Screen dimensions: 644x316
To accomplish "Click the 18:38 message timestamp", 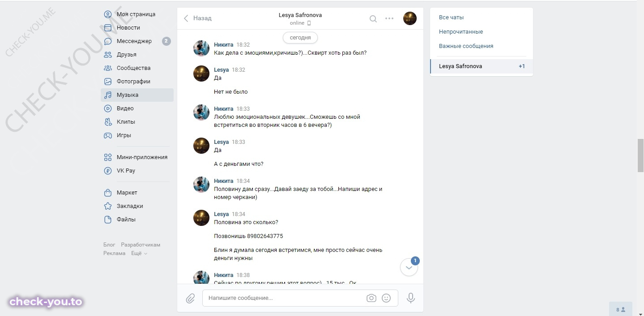I will click(x=243, y=275).
